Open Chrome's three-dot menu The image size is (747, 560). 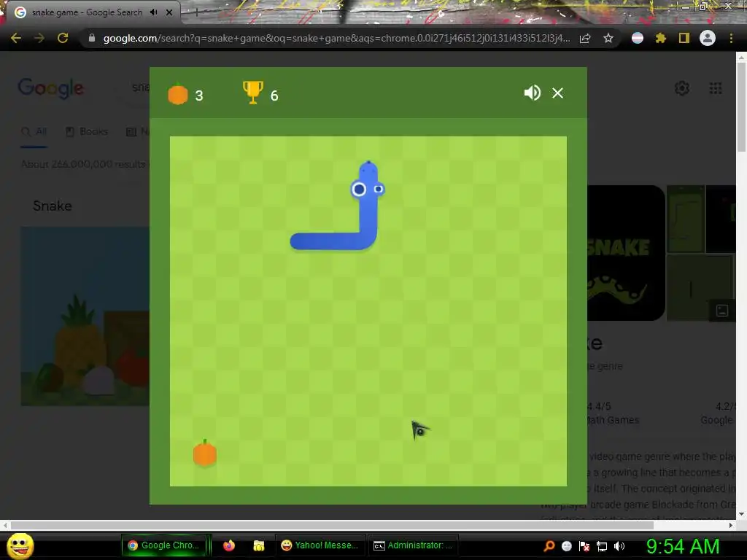pos(731,38)
